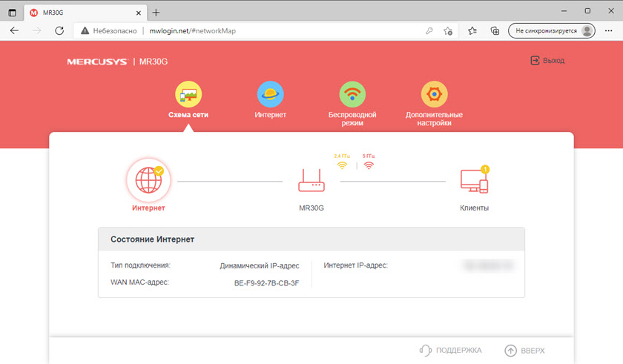Open the Схема сети network map icon
This screenshot has height=364, width=623.
pos(188,94)
